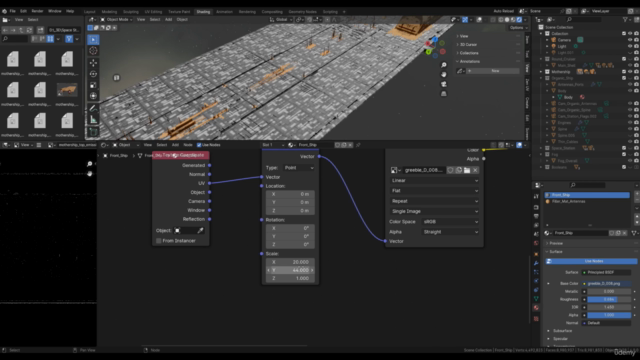Open the Repeat extension dropdown
The width and height of the screenshot is (640, 360).
tap(434, 201)
